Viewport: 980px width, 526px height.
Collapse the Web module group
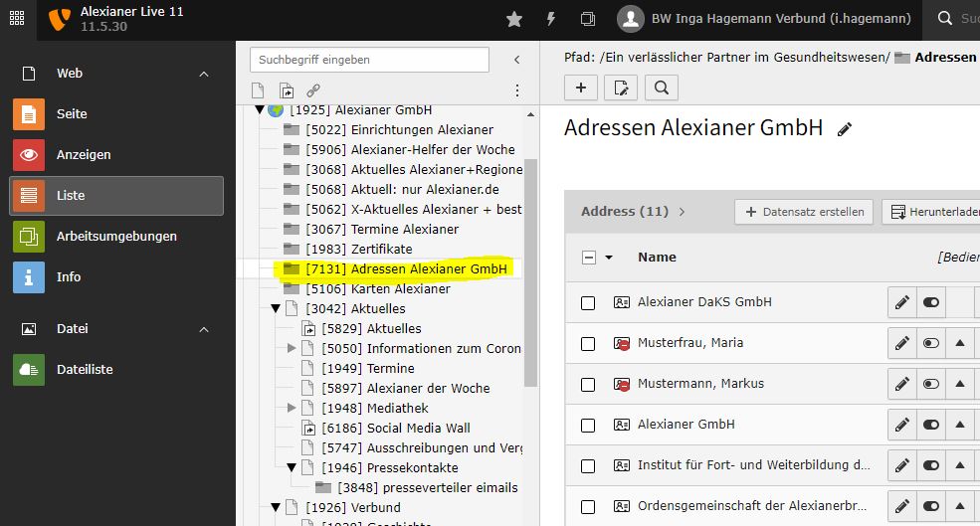coord(204,74)
